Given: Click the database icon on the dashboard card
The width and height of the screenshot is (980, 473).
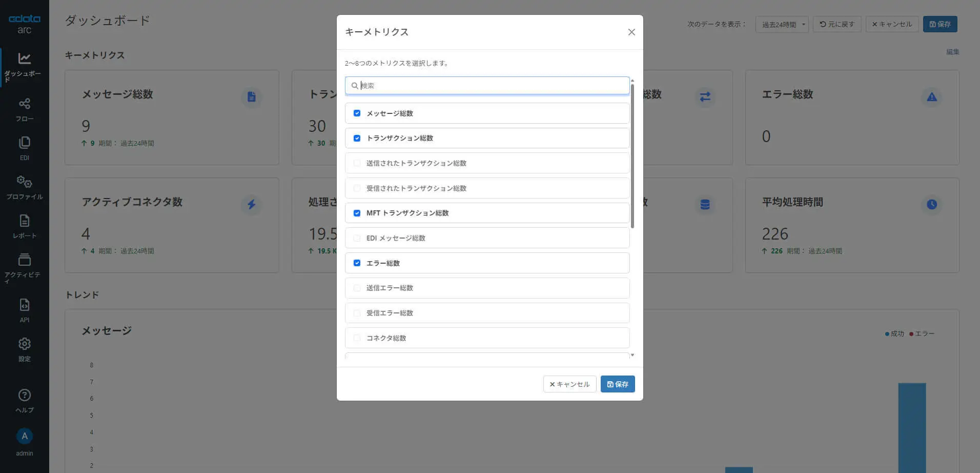Looking at the screenshot, I should 705,205.
